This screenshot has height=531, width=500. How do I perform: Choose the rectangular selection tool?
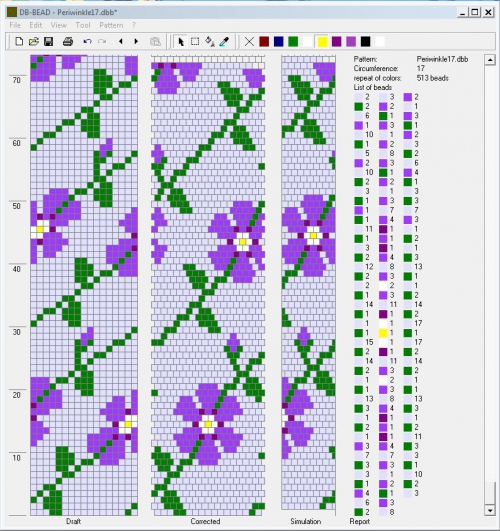195,42
